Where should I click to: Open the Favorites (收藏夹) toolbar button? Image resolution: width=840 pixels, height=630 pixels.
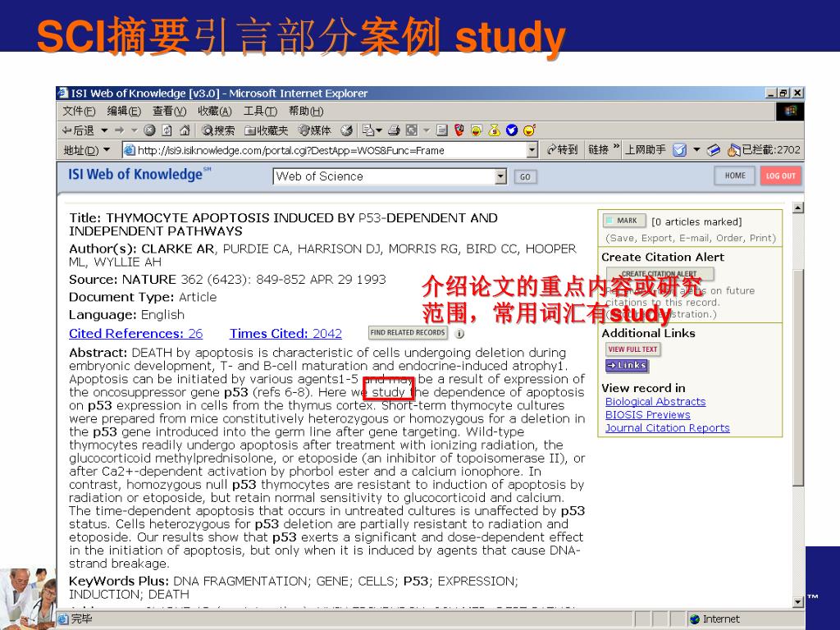click(x=267, y=130)
